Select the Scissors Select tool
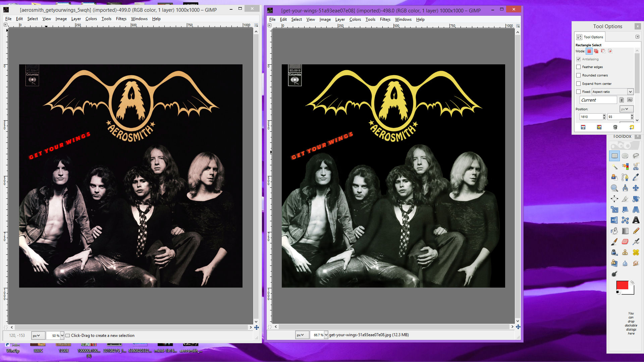 point(636,167)
